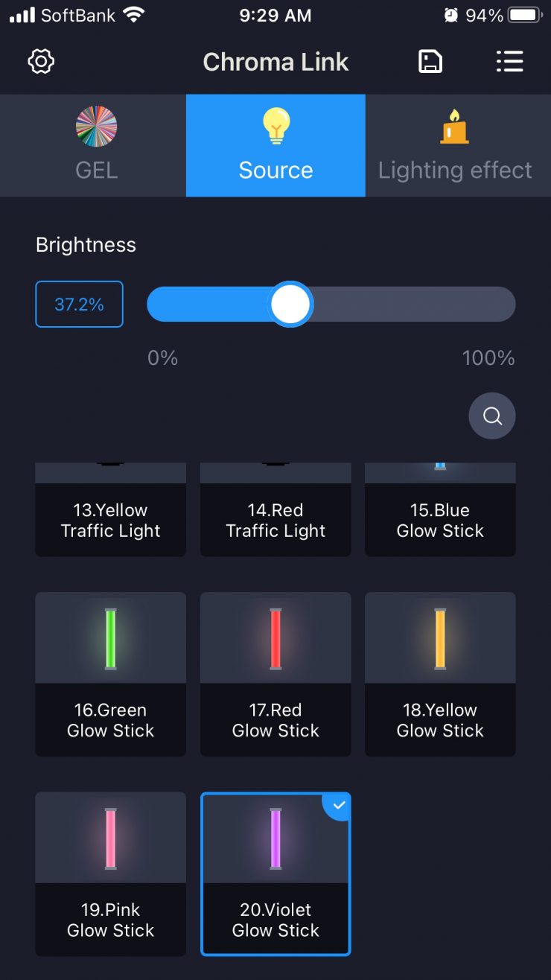Tap the 37.2% brightness value field
The height and width of the screenshot is (980, 551).
(79, 304)
